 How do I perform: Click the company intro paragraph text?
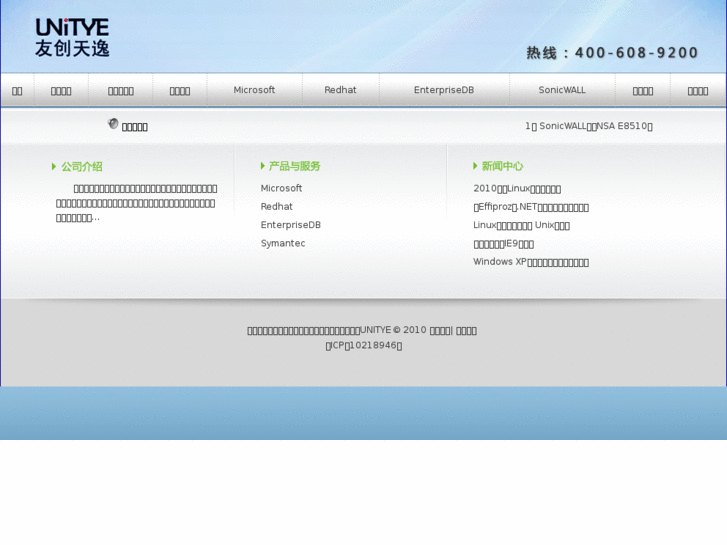tap(136, 203)
